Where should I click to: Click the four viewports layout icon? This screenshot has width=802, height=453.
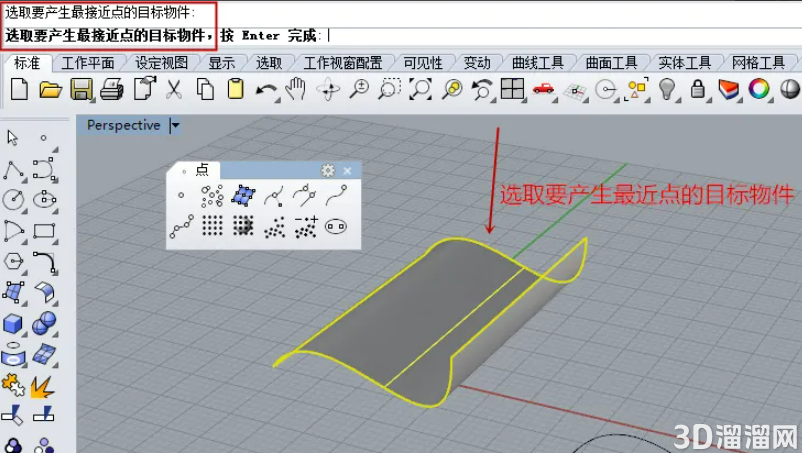coord(513,89)
